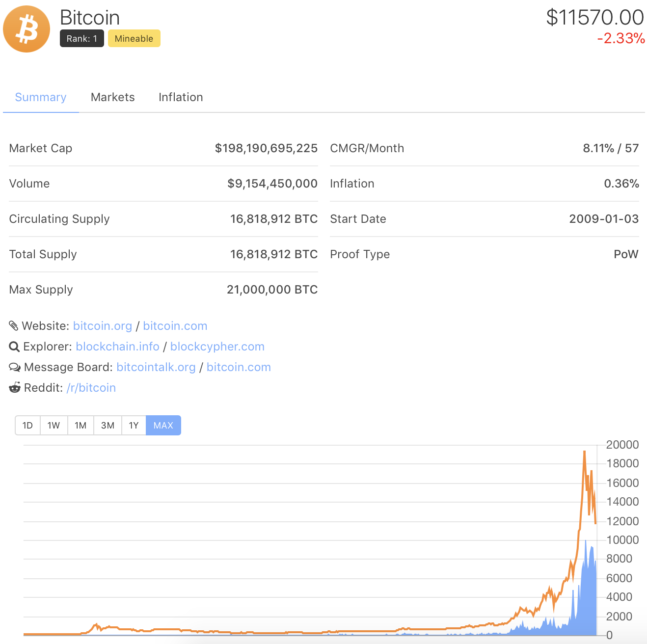
Task: Show the 1Y chart range
Action: [x=134, y=425]
